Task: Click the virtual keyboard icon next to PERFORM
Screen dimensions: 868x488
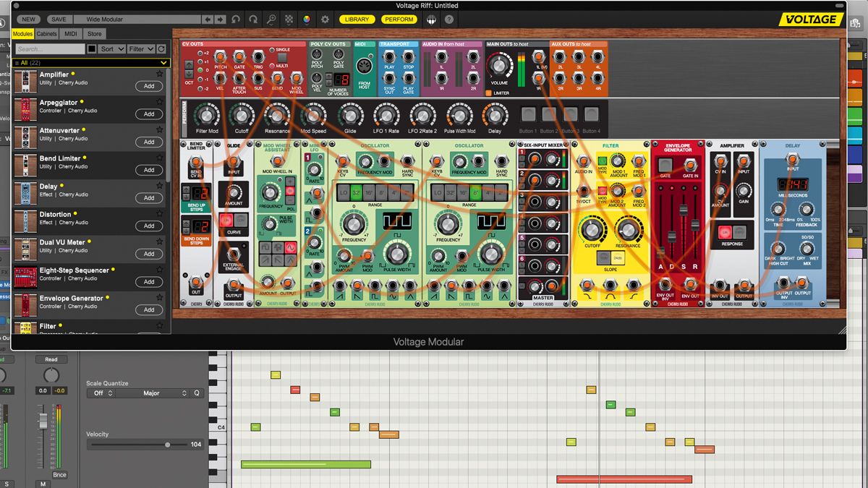Action: [x=431, y=20]
